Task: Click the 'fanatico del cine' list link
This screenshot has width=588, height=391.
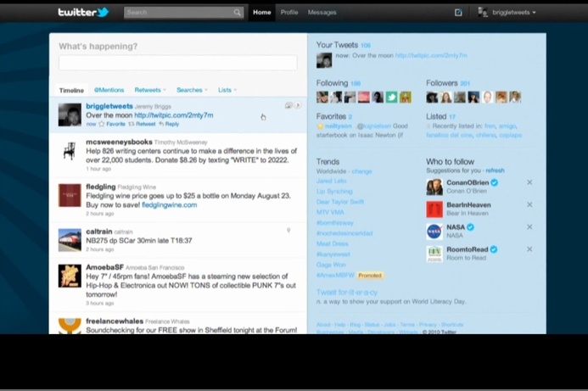Action: click(x=449, y=136)
